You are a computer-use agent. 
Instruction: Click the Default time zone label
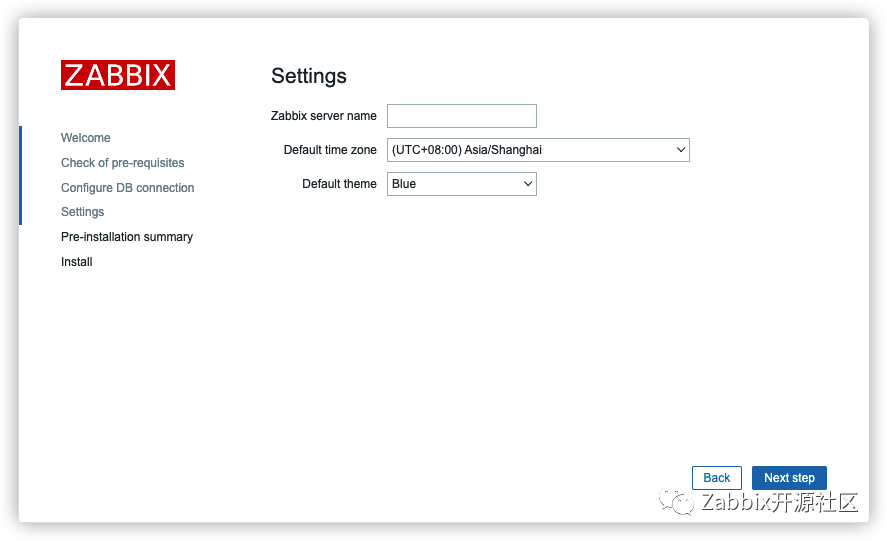[x=330, y=150]
